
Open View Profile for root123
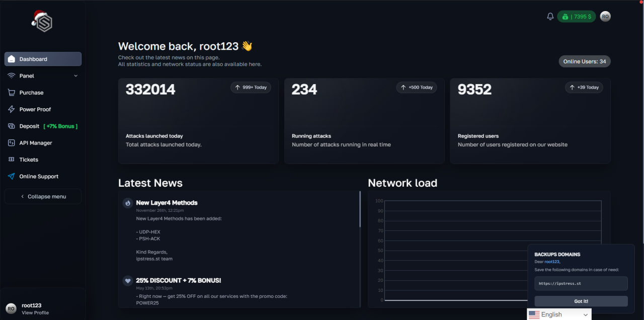35,312
